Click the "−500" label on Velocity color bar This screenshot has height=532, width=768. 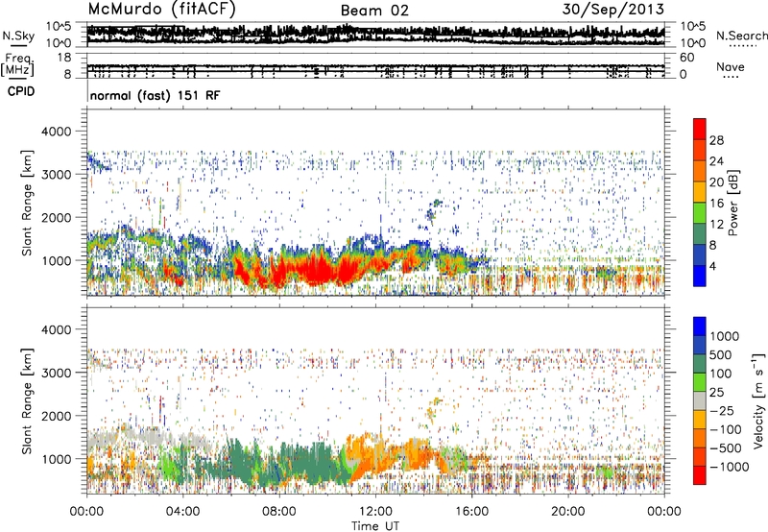[x=726, y=448]
